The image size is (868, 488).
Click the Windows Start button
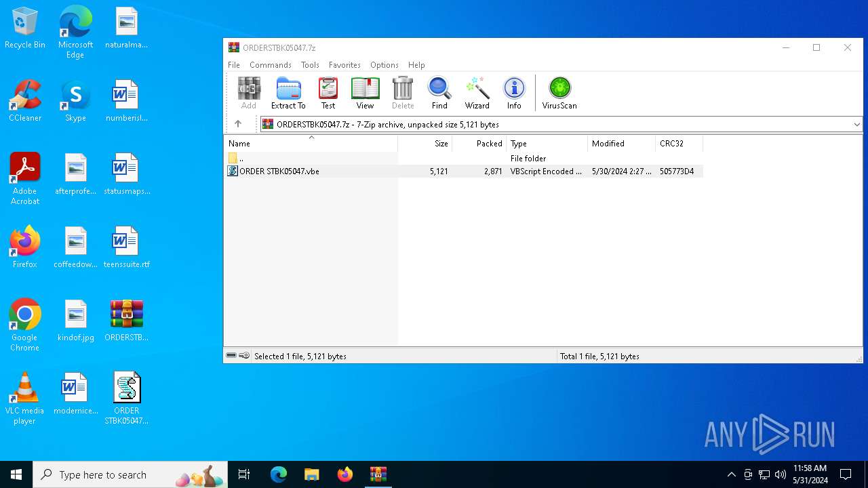16,474
